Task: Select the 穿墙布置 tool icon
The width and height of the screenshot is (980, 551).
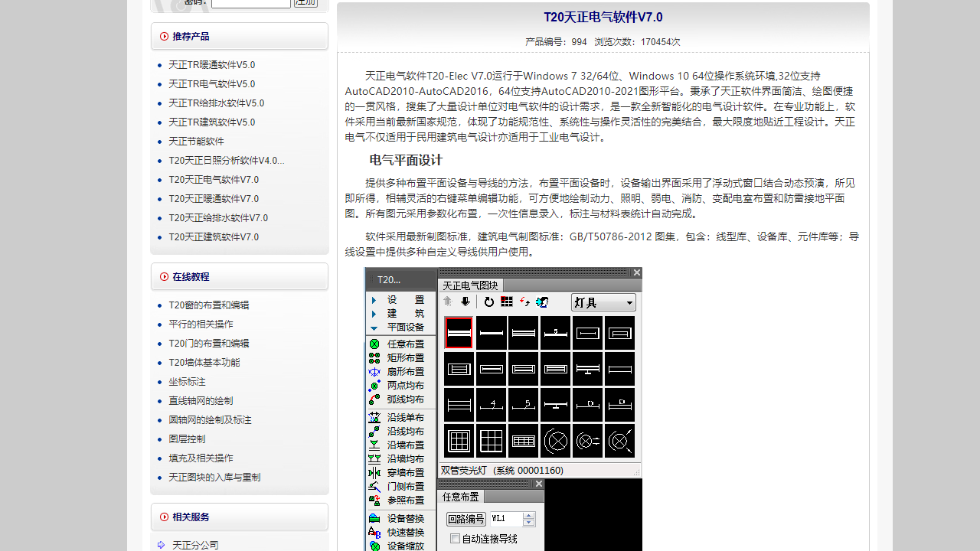Action: pyautogui.click(x=374, y=473)
